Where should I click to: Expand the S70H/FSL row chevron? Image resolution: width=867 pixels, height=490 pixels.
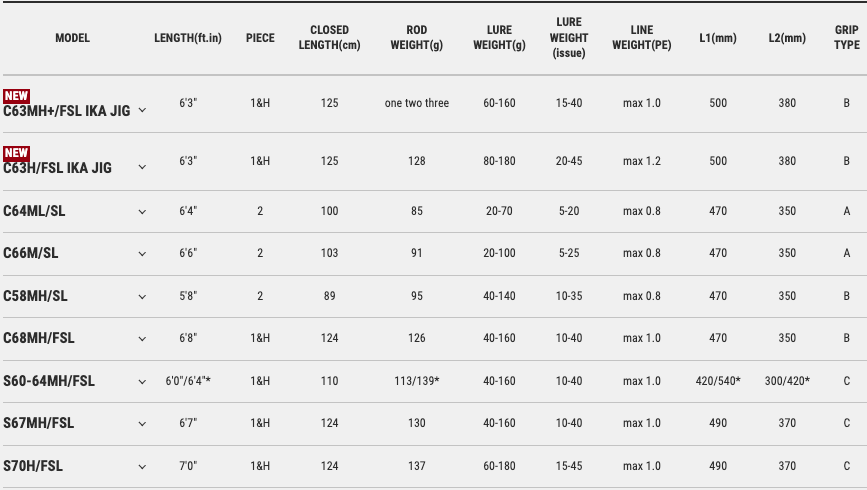[x=142, y=467]
